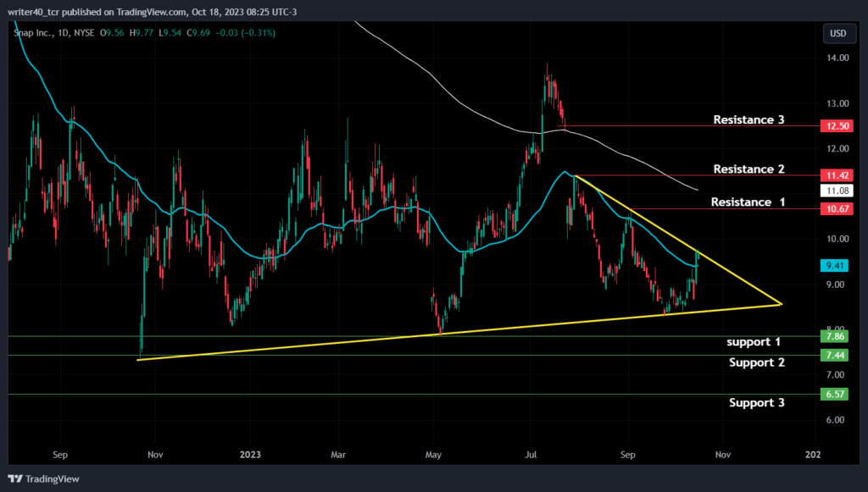Select the green 7.44 support tag
Image resolution: width=868 pixels, height=492 pixels.
[x=834, y=355]
